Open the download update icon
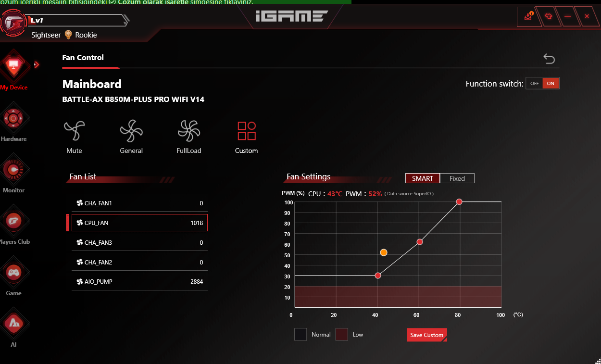This screenshot has height=364, width=601. [528, 16]
